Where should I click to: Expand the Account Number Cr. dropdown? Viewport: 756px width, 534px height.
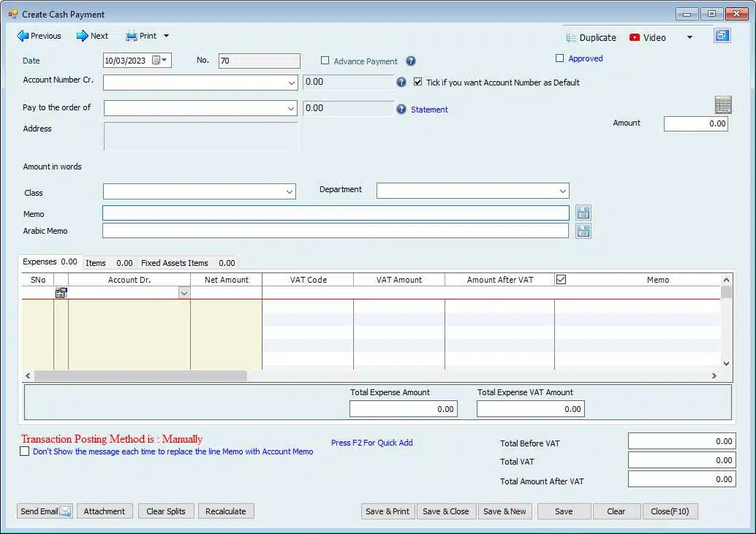coord(291,83)
